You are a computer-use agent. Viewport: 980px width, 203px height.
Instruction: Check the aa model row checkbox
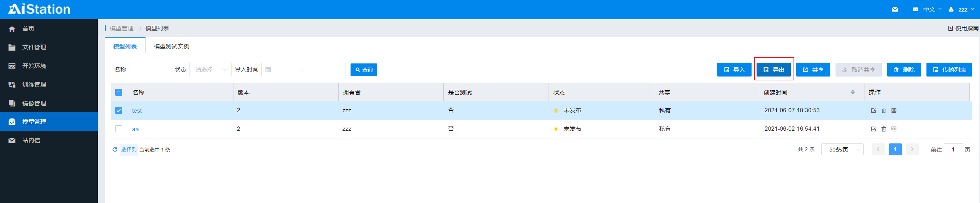coord(119,129)
